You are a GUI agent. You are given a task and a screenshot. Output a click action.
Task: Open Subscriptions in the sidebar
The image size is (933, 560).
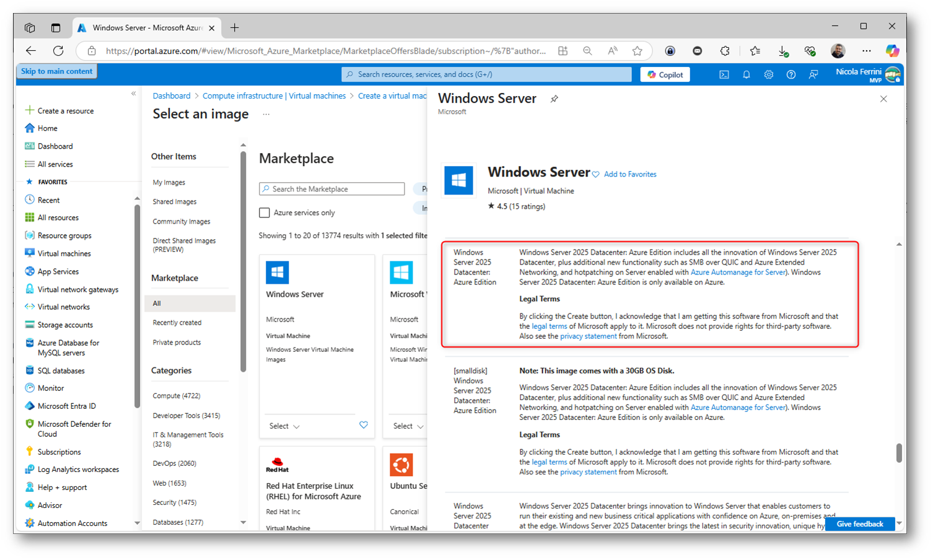pyautogui.click(x=59, y=452)
